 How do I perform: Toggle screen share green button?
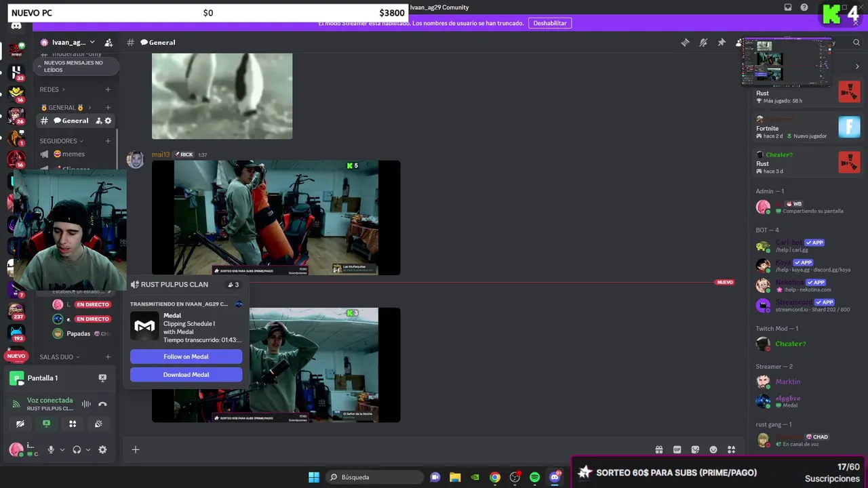(46, 424)
